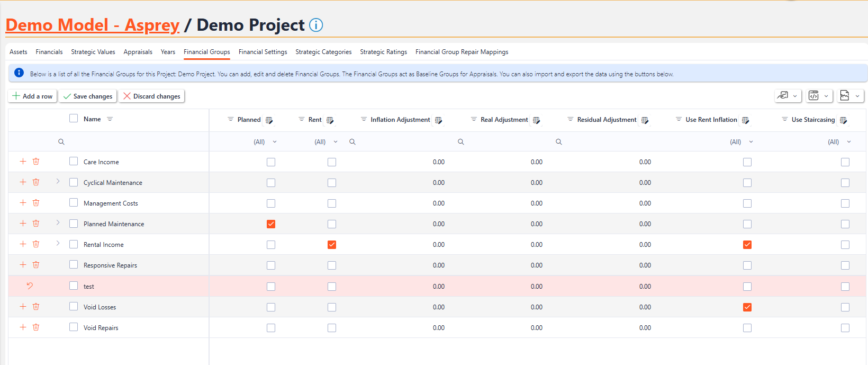Image resolution: width=868 pixels, height=365 pixels.
Task: Follow the Demo Model - Asprey link
Action: pyautogui.click(x=93, y=25)
